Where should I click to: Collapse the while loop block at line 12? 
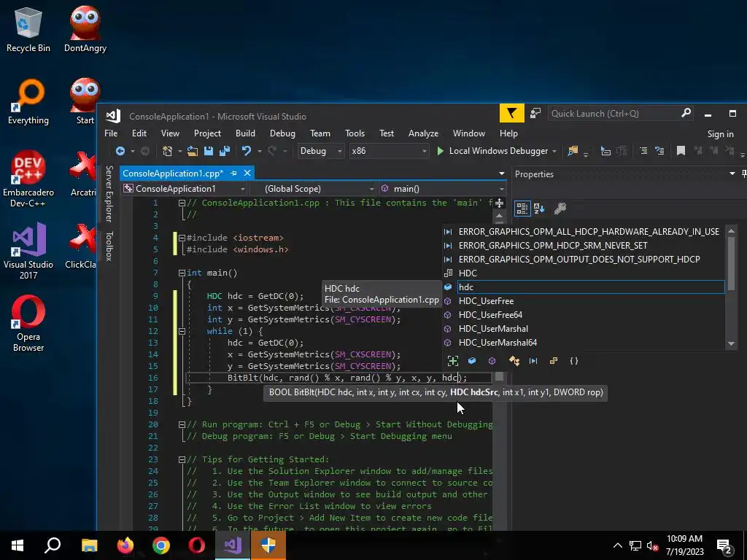tap(182, 332)
